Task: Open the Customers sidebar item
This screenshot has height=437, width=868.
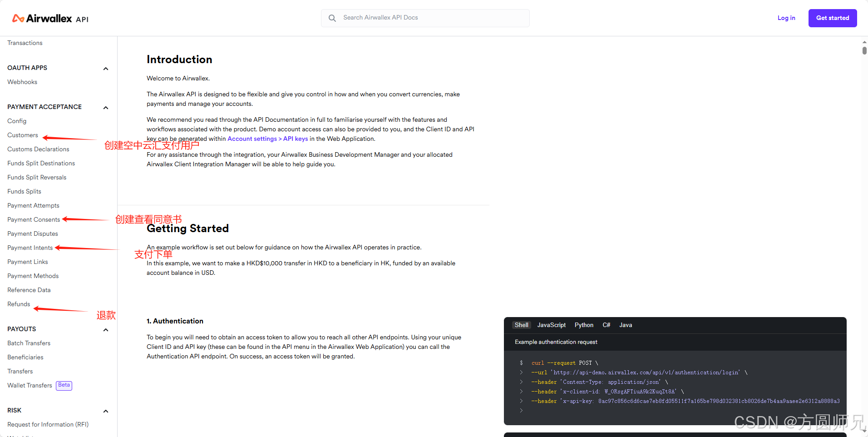Action: point(23,135)
